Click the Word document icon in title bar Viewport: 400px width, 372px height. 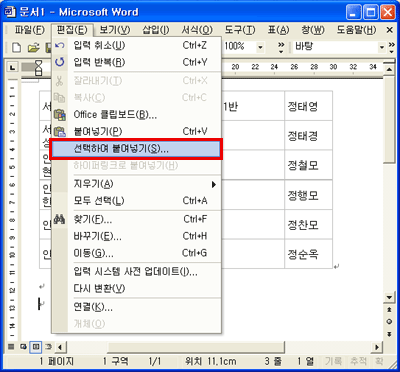pyautogui.click(x=11, y=12)
